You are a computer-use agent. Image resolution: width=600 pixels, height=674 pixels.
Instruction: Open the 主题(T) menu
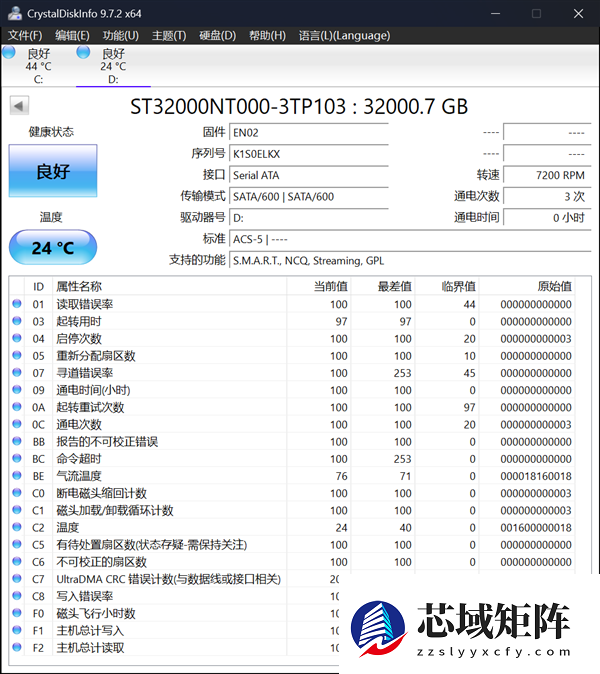[169, 35]
